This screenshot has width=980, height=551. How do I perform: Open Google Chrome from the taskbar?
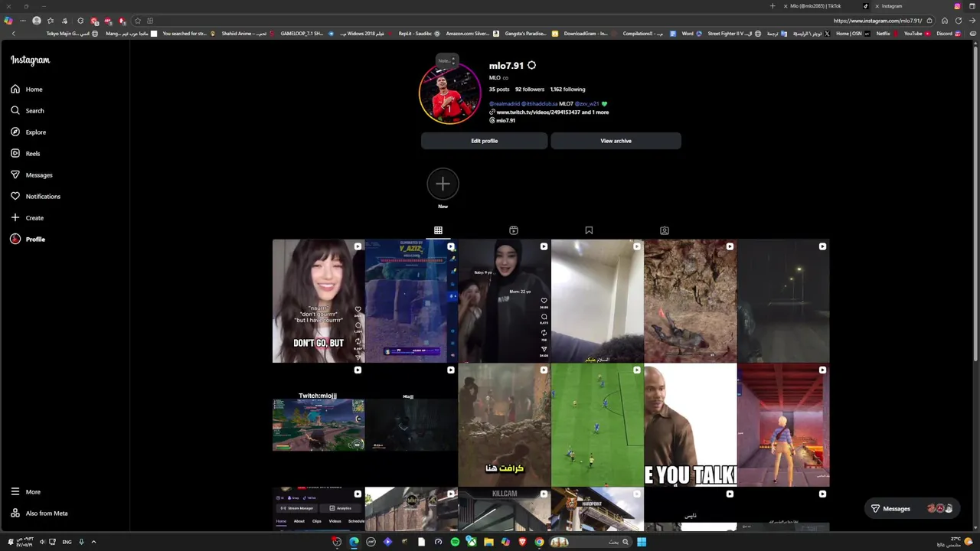539,542
